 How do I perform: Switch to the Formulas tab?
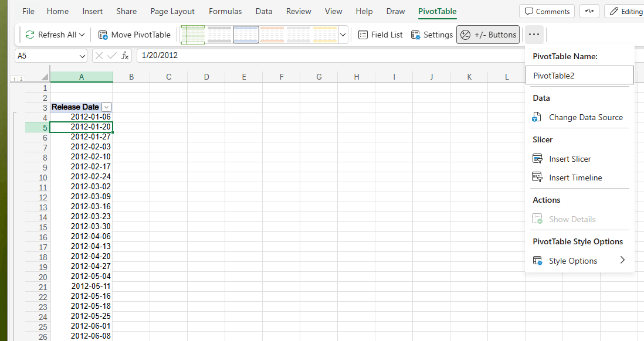pos(225,12)
